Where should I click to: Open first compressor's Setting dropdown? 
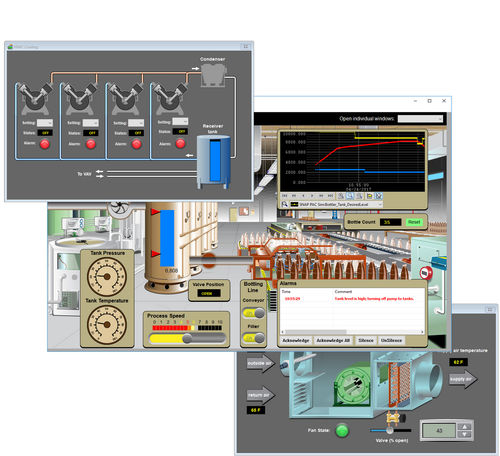pos(45,123)
